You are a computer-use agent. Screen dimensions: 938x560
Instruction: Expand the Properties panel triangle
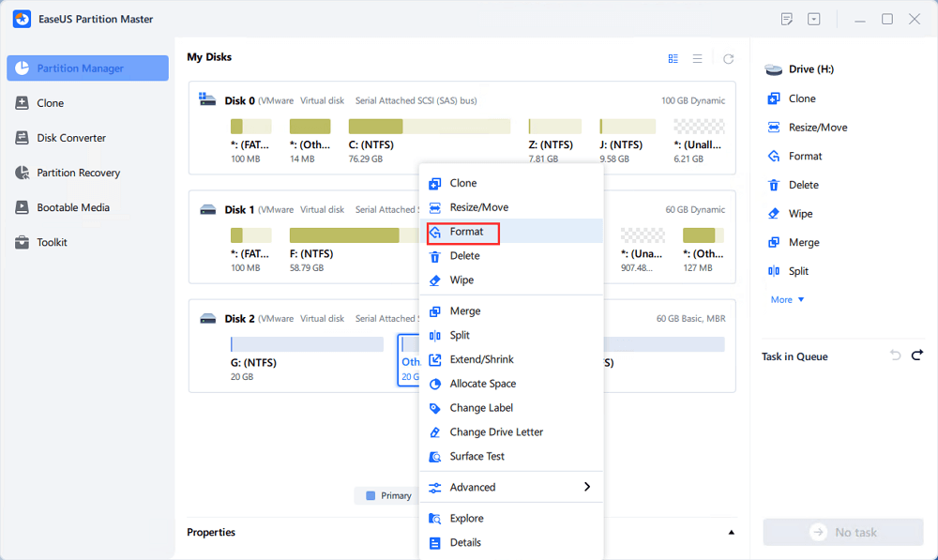[x=732, y=533]
